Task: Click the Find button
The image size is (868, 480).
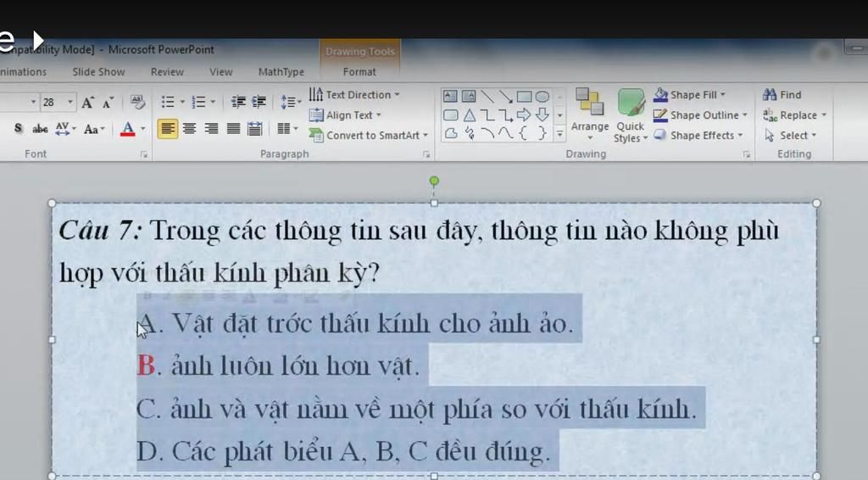Action: pyautogui.click(x=782, y=95)
